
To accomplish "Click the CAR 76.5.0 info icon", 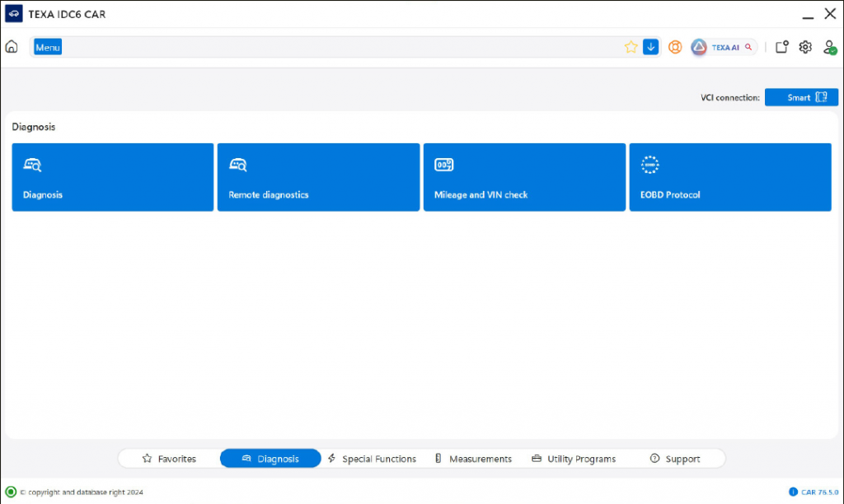I will [x=794, y=492].
